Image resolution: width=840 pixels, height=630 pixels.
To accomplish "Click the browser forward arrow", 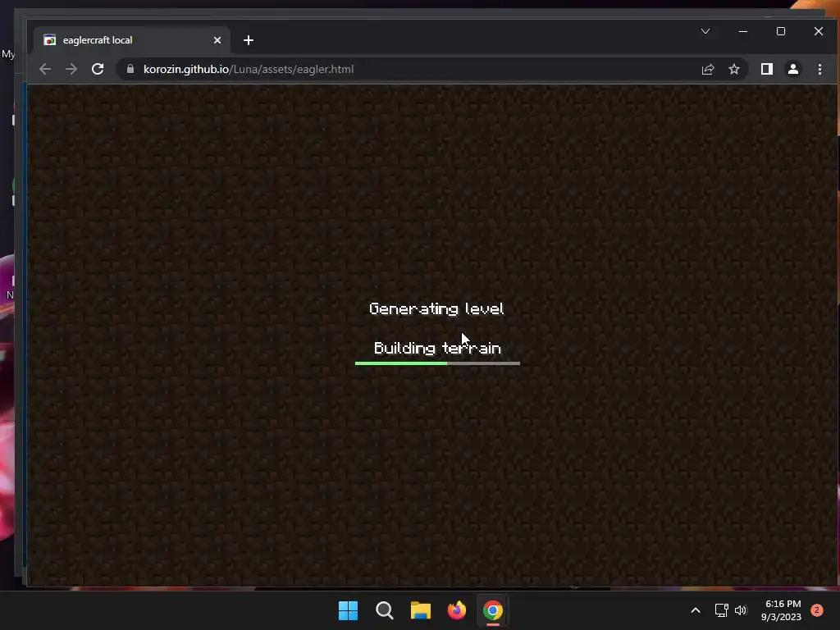I will [71, 69].
